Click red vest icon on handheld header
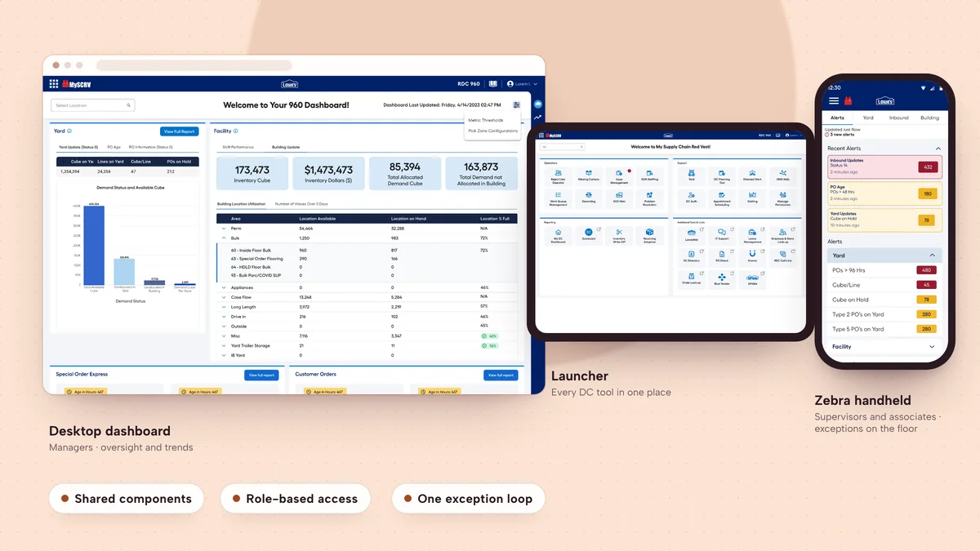Screen dimensions: 980x551 click(x=848, y=100)
